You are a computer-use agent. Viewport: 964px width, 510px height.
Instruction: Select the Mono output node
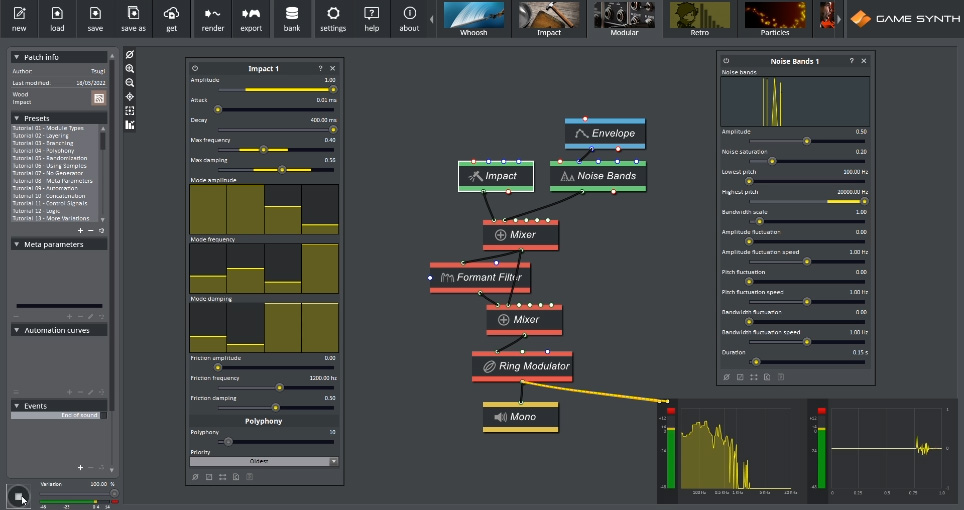coord(521,417)
